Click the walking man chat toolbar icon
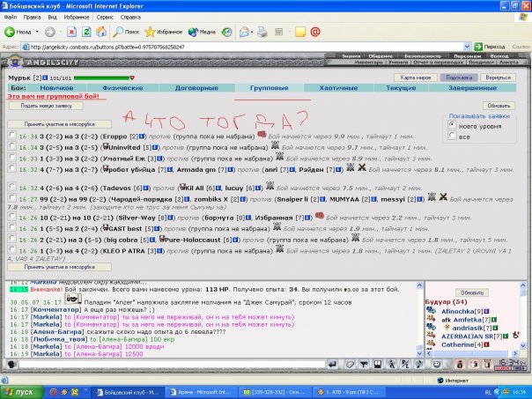Viewport: 532px width, 399px height. [x=392, y=365]
